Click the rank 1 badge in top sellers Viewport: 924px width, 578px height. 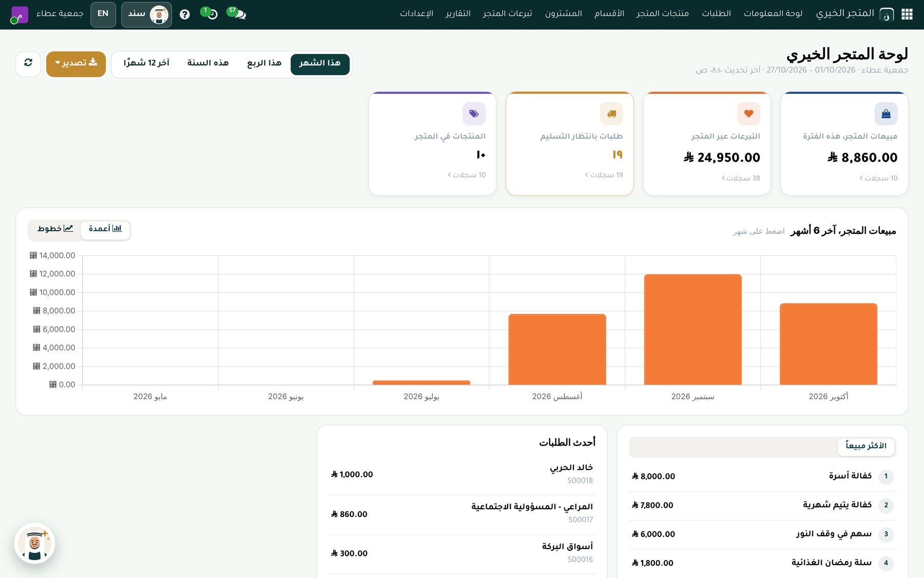click(886, 476)
